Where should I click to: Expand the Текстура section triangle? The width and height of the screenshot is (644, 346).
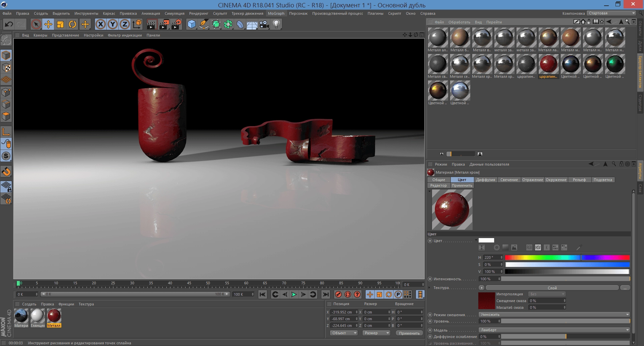(x=429, y=287)
